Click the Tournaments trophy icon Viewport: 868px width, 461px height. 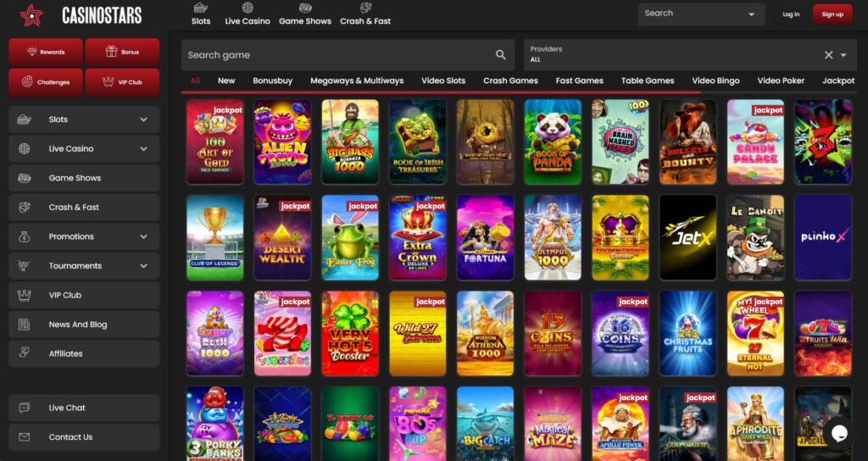click(24, 266)
